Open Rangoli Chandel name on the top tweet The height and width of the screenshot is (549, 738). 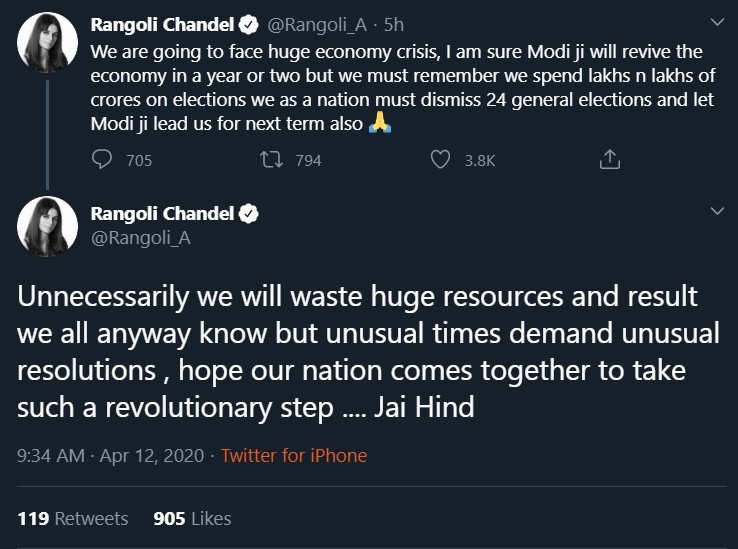161,22
